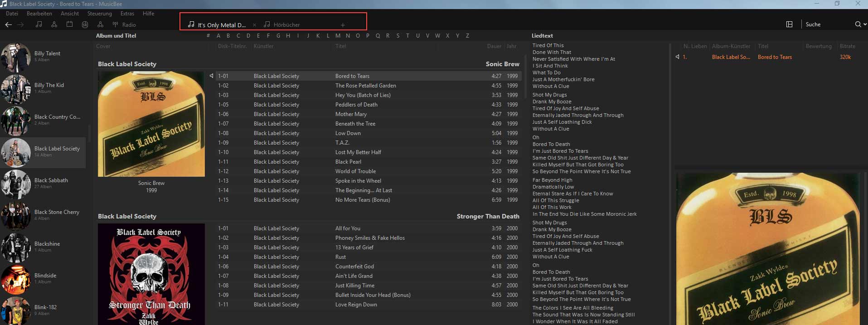Sort by Disk-Titelnr. column header
Viewport: 868px width, 325px height.
(232, 46)
